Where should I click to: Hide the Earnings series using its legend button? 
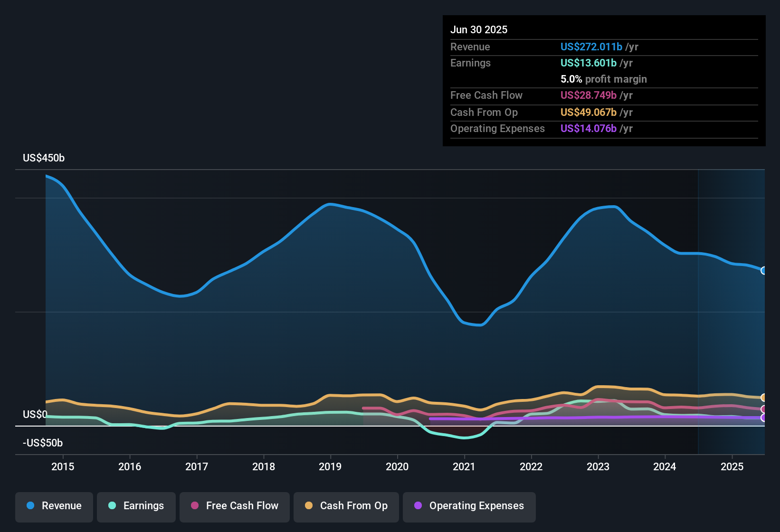[136, 506]
